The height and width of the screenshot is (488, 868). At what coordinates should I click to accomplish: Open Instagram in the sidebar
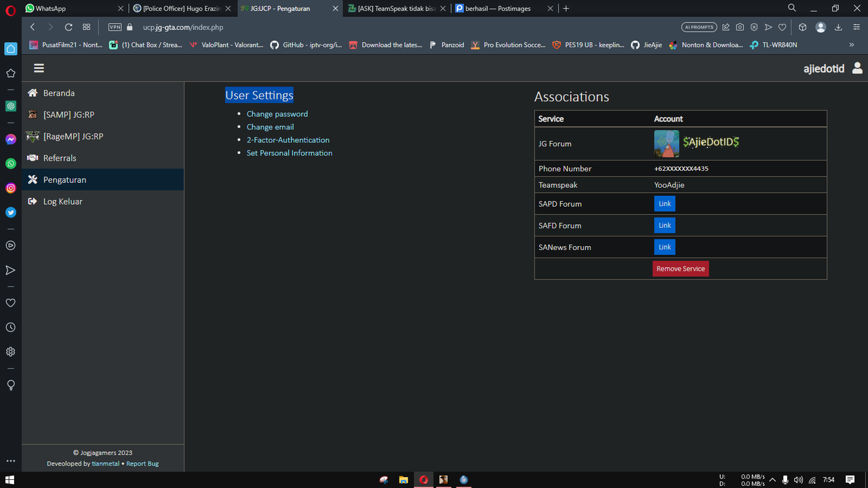click(x=11, y=188)
